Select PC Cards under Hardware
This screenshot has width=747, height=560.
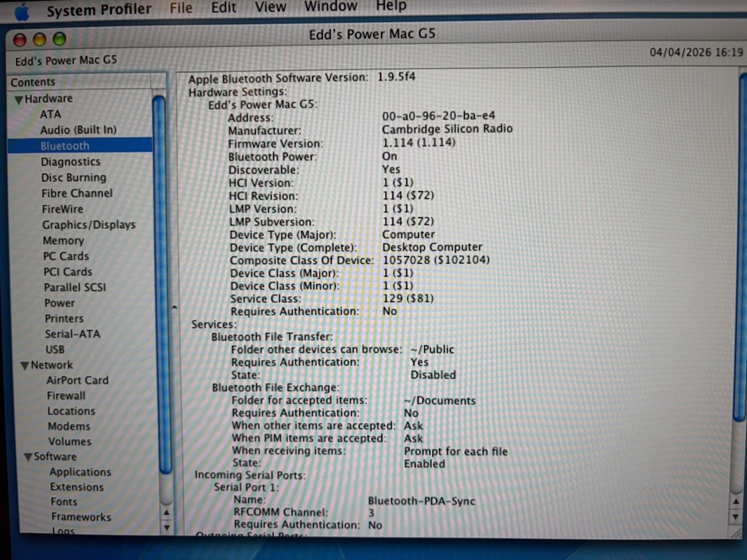(66, 256)
